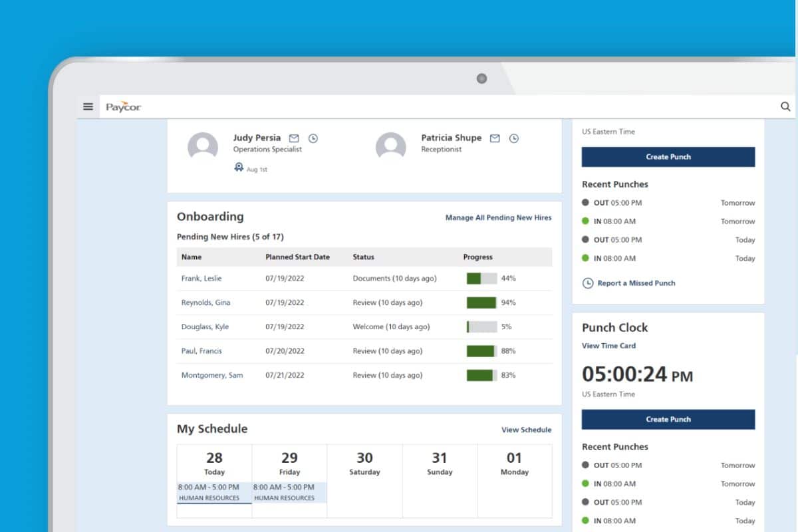Click the 88% progress bar for Paul, Francis
This screenshot has height=532, width=798.
pos(481,351)
